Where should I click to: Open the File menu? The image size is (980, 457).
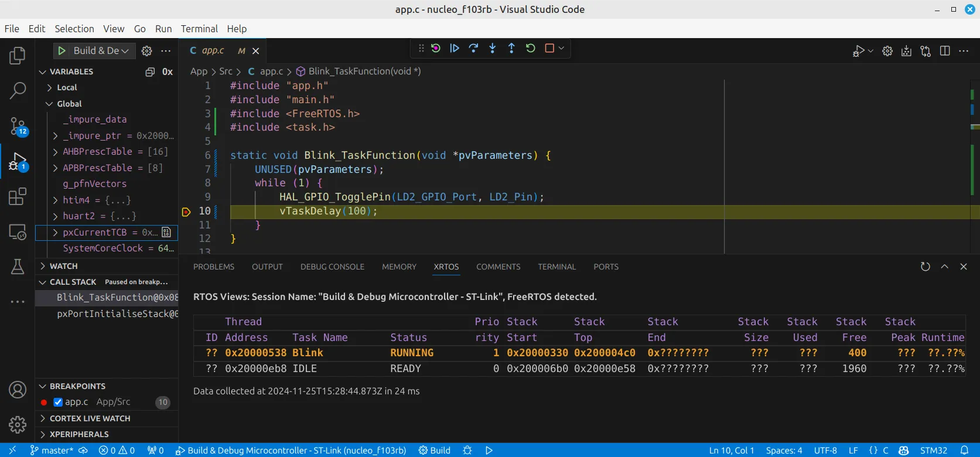[x=12, y=29]
